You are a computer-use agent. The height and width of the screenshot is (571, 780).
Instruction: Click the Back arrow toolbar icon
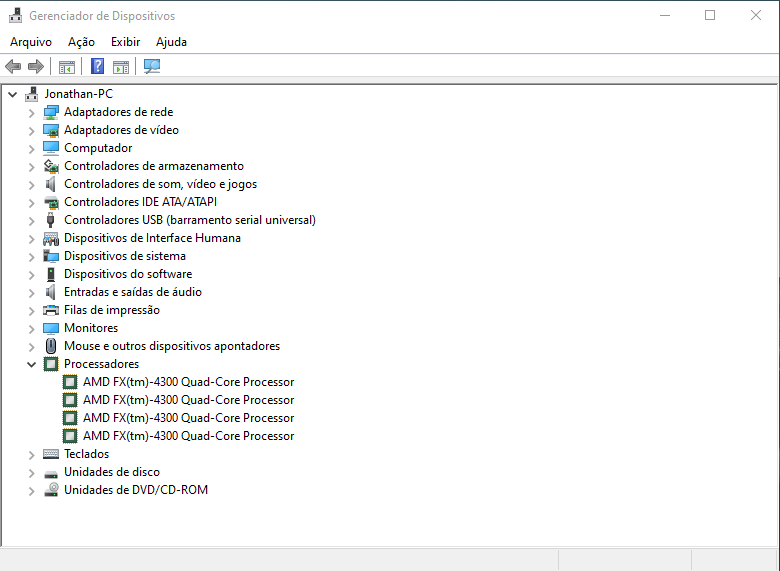tap(13, 66)
